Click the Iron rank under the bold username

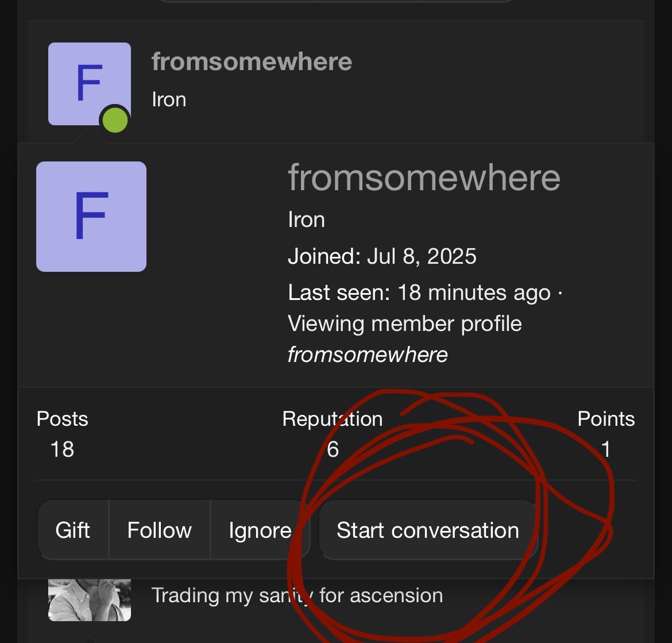point(169,99)
